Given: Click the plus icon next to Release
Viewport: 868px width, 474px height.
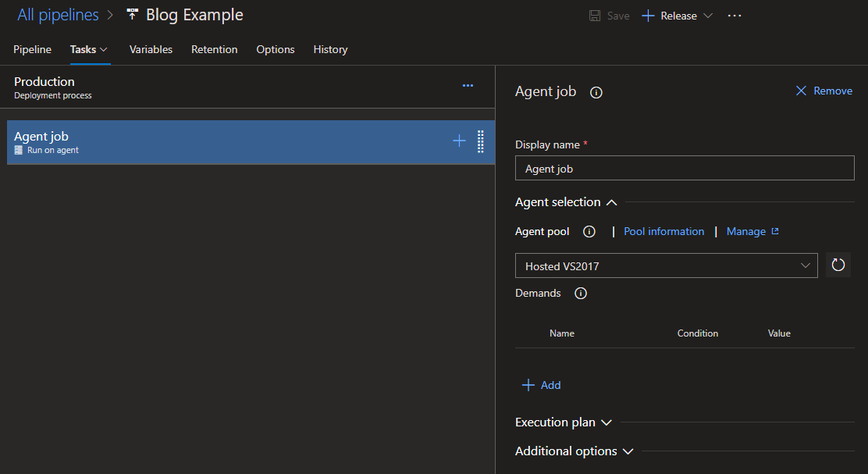Looking at the screenshot, I should [648, 16].
